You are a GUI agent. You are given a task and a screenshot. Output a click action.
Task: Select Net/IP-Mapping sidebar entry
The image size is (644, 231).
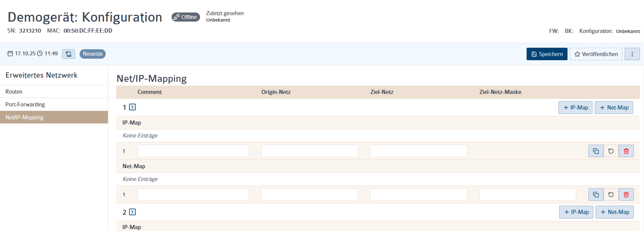coord(54,117)
